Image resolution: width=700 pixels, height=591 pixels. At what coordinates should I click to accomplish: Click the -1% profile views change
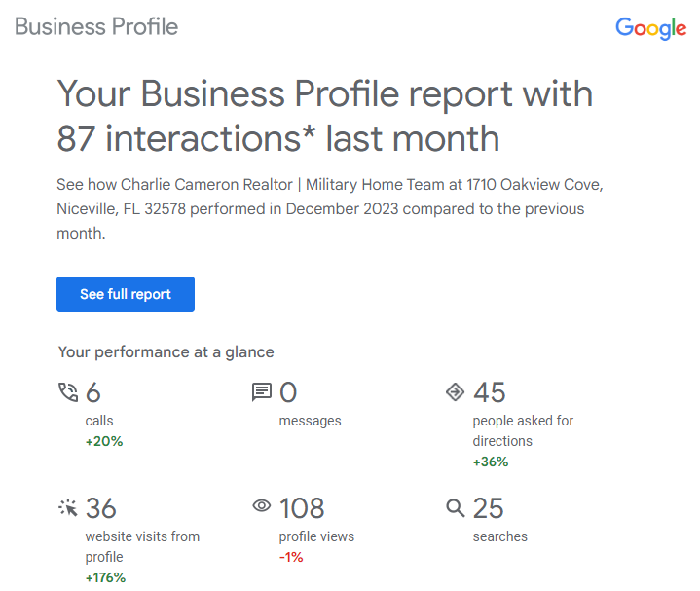pos(291,557)
